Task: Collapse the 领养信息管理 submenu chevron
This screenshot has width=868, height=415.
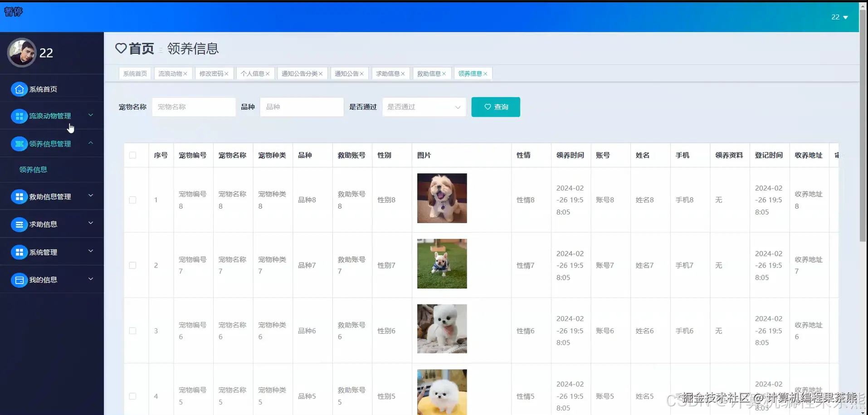Action: click(91, 143)
